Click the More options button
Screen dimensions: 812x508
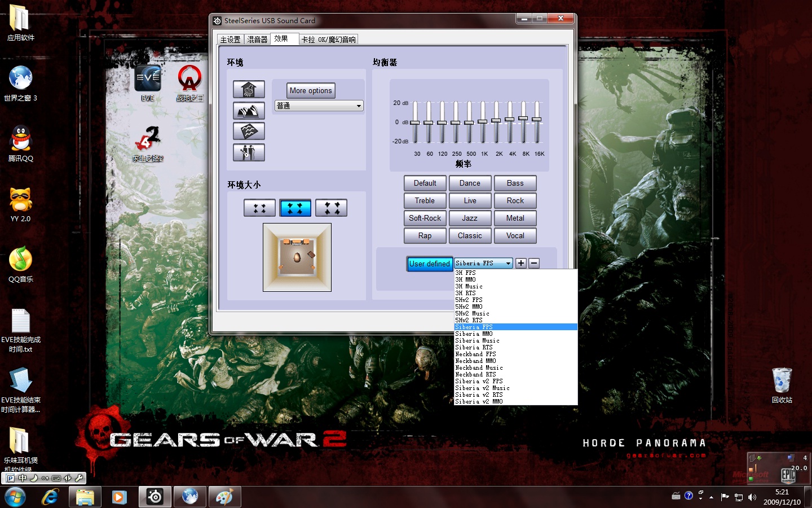311,90
